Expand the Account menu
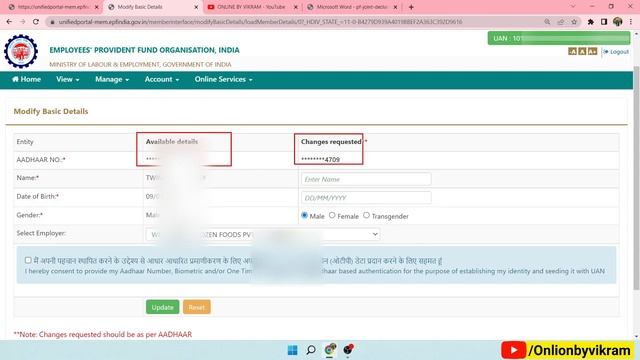The width and height of the screenshot is (640, 360). click(x=162, y=80)
